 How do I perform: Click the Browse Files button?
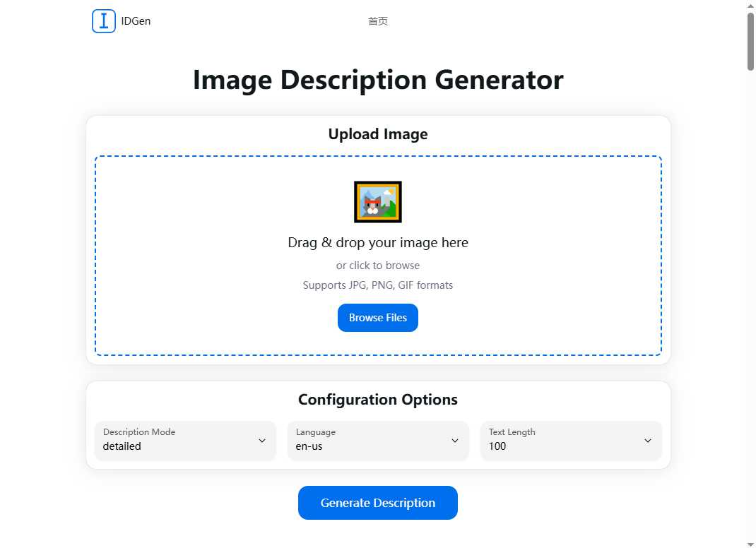coord(377,318)
